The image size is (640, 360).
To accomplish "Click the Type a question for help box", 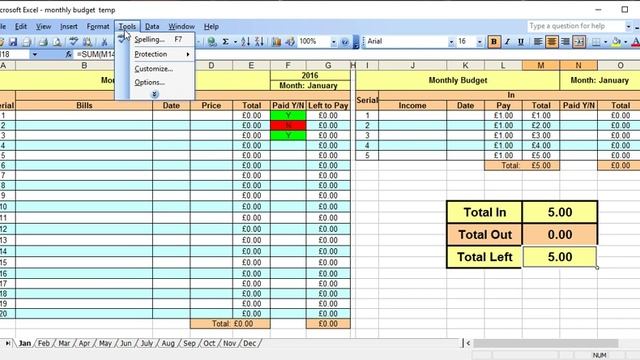I will click(x=576, y=26).
